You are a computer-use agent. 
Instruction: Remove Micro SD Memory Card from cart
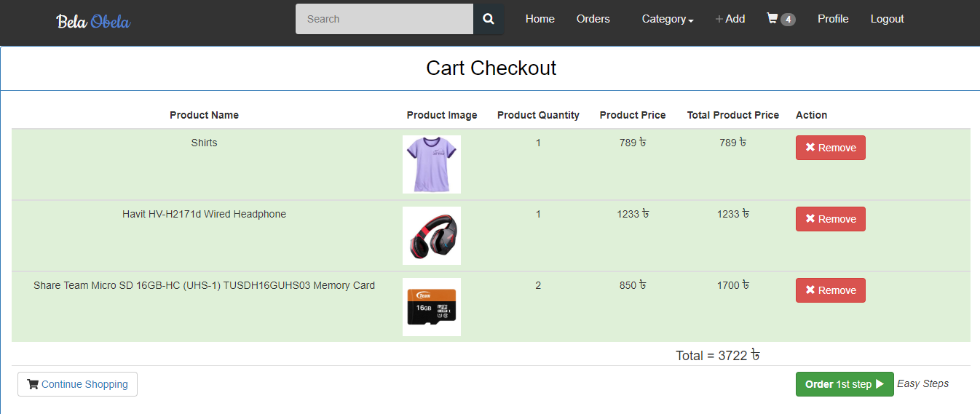[831, 290]
